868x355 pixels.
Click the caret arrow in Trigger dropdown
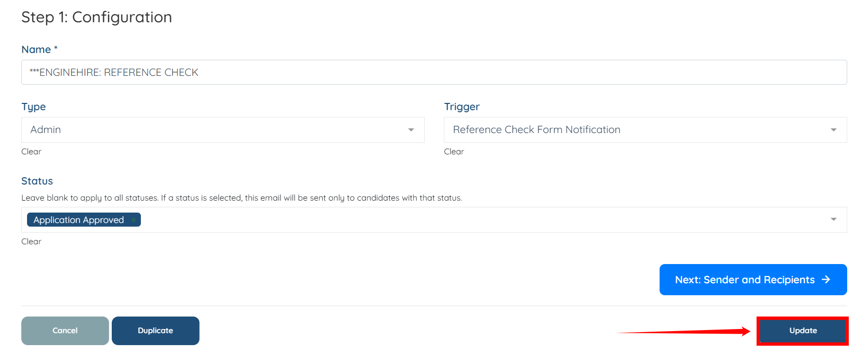[x=833, y=130]
